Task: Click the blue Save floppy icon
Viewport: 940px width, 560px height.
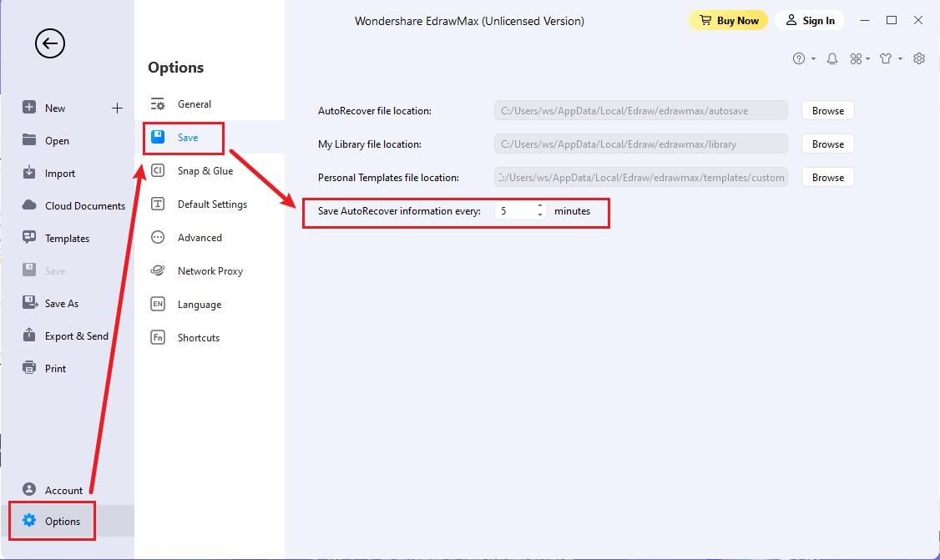Action: tap(158, 137)
